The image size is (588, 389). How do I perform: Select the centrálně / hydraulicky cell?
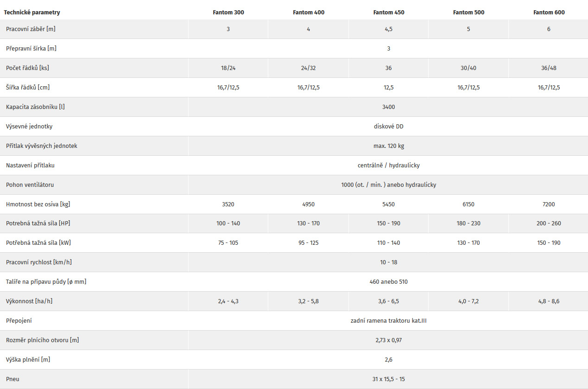click(x=388, y=166)
